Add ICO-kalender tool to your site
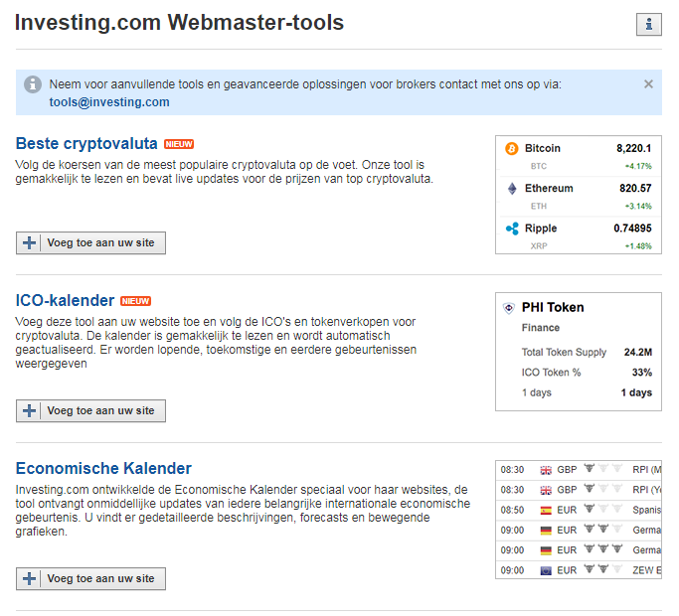Viewport: 679px width, 616px height. coord(90,410)
